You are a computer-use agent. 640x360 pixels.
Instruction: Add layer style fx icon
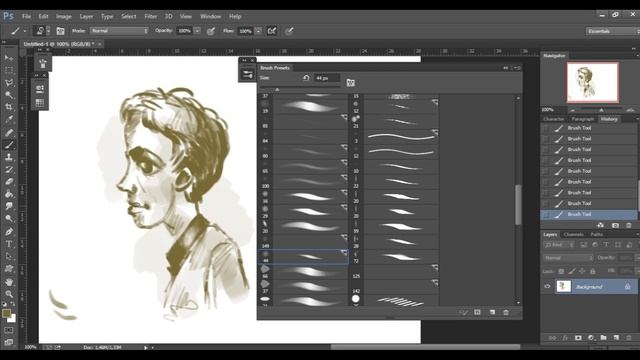pos(565,338)
